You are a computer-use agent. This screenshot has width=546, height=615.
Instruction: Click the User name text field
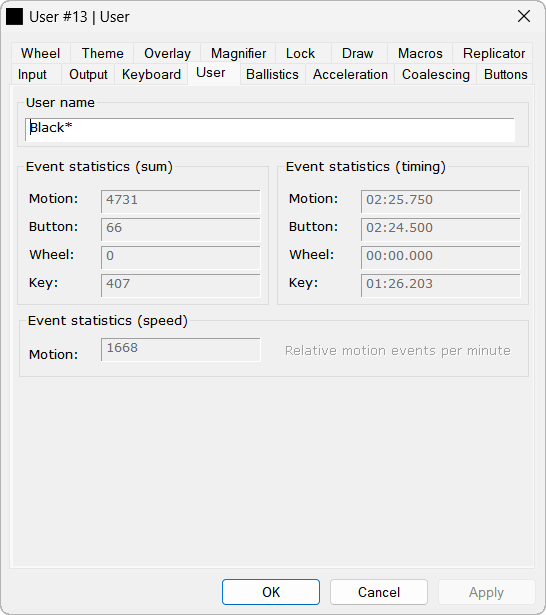coord(270,129)
